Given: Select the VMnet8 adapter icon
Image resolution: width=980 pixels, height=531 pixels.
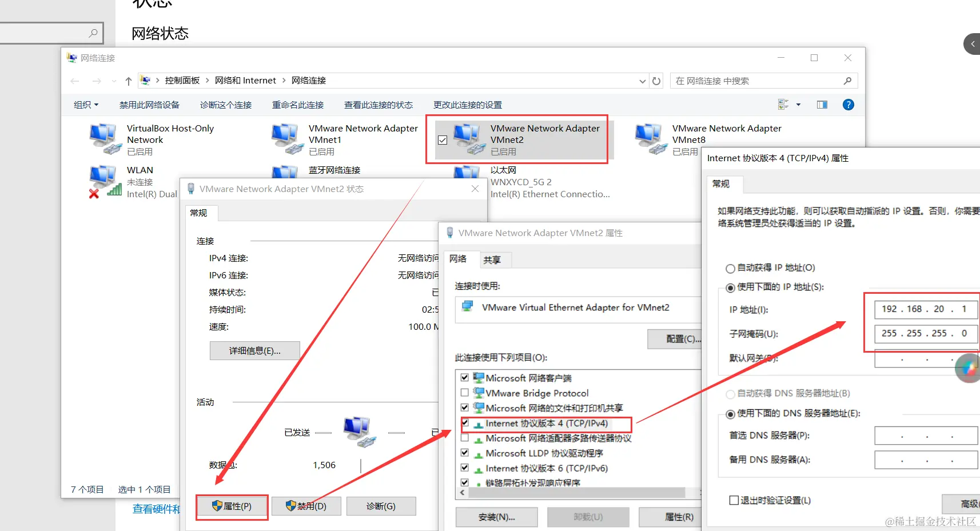Looking at the screenshot, I should (651, 139).
